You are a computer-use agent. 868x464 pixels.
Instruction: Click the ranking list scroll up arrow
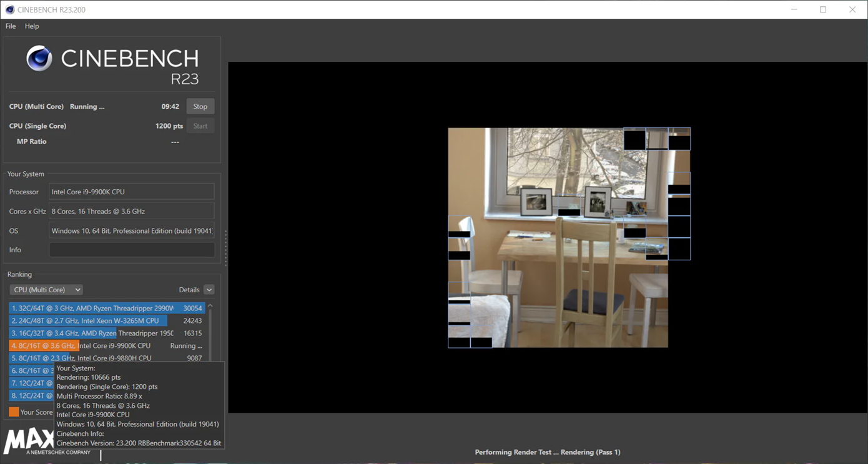210,306
